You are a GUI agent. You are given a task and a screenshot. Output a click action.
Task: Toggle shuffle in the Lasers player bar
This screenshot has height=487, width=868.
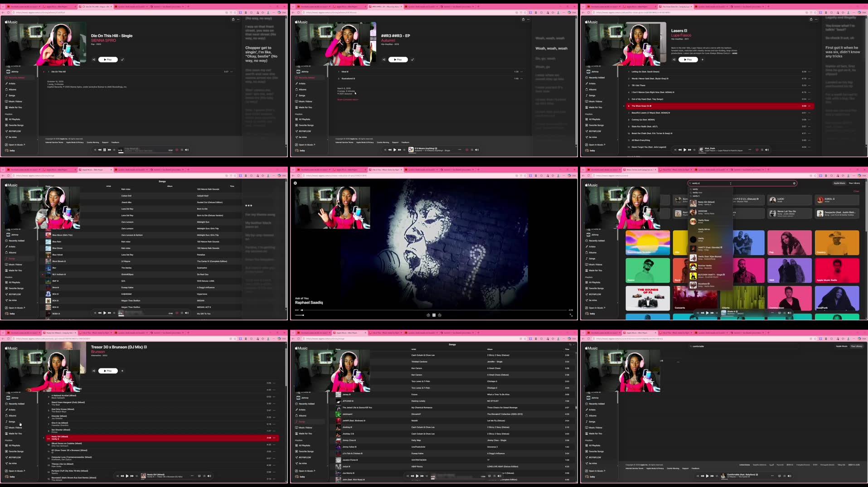[675, 150]
